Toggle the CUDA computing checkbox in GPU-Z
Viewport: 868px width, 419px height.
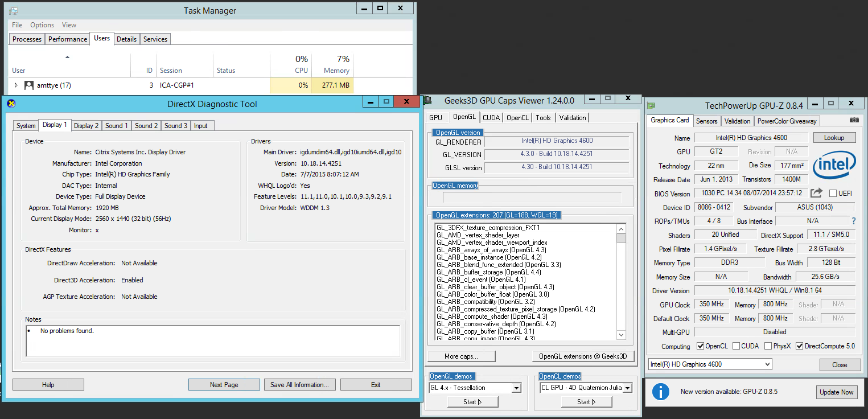coord(737,346)
